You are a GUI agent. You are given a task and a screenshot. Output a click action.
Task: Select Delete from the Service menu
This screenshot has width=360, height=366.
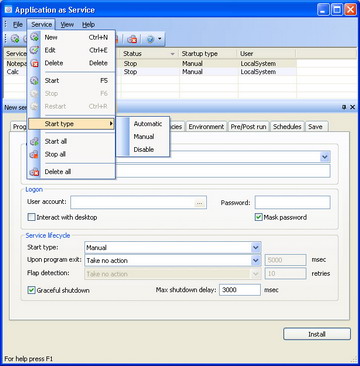[71, 63]
